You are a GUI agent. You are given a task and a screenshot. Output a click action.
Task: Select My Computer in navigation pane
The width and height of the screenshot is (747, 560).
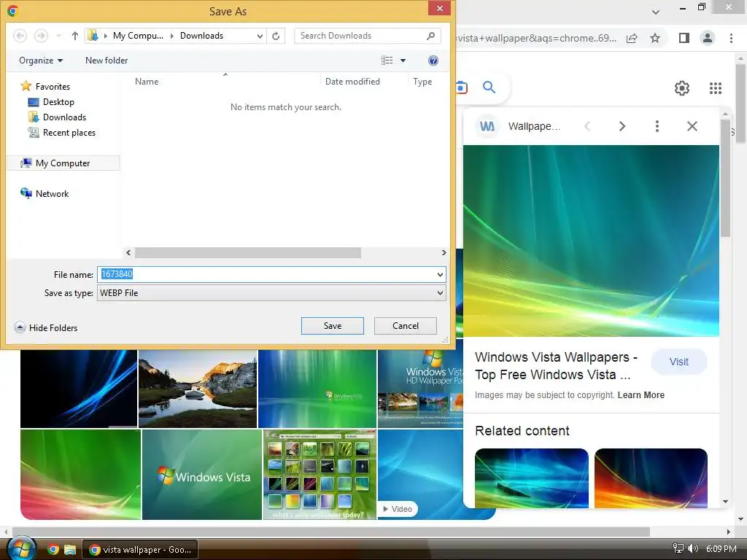tap(63, 163)
